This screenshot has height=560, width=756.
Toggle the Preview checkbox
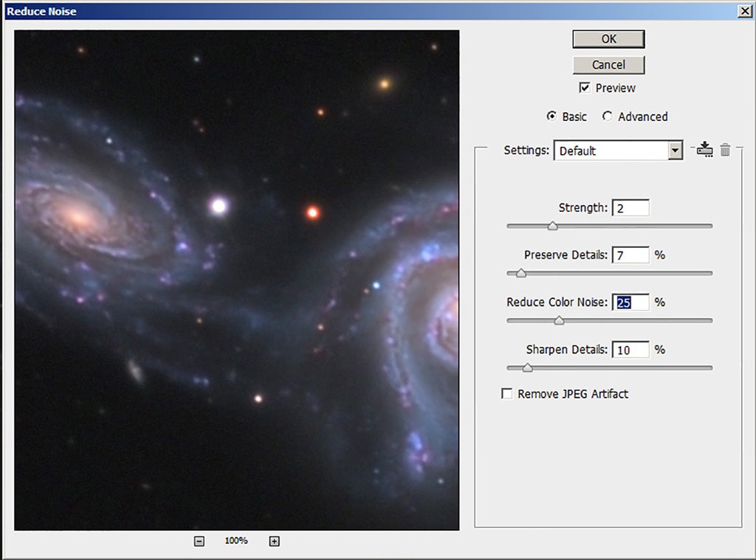[585, 88]
